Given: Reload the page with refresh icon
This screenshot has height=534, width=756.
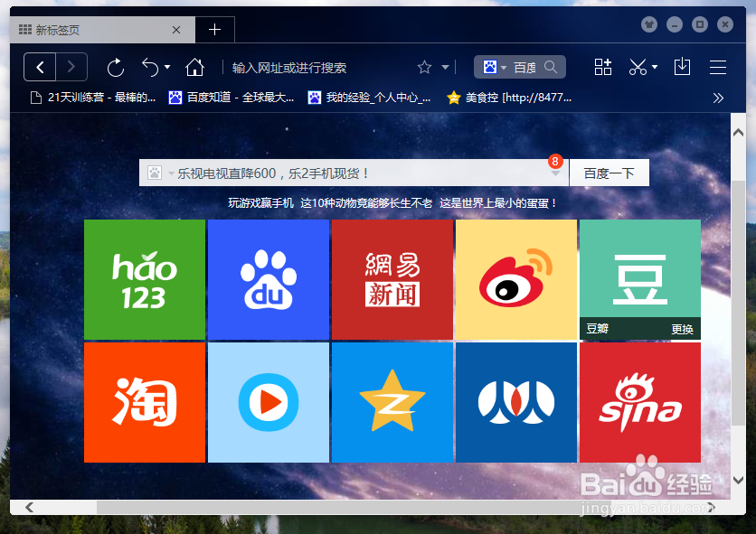Looking at the screenshot, I should (116, 68).
